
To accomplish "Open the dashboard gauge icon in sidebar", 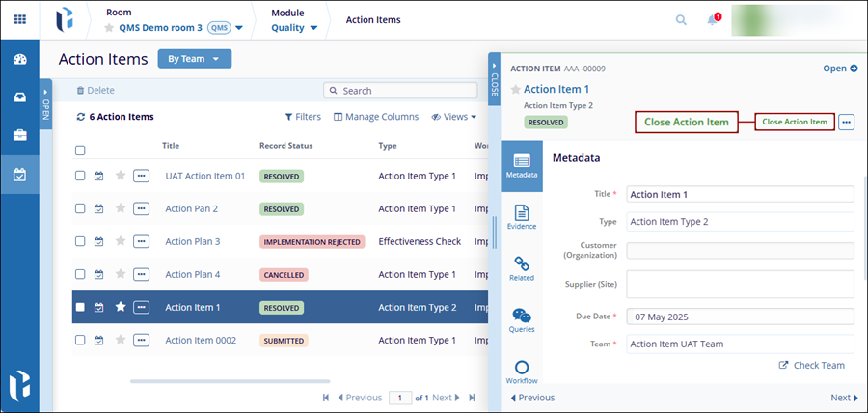I will (x=19, y=59).
